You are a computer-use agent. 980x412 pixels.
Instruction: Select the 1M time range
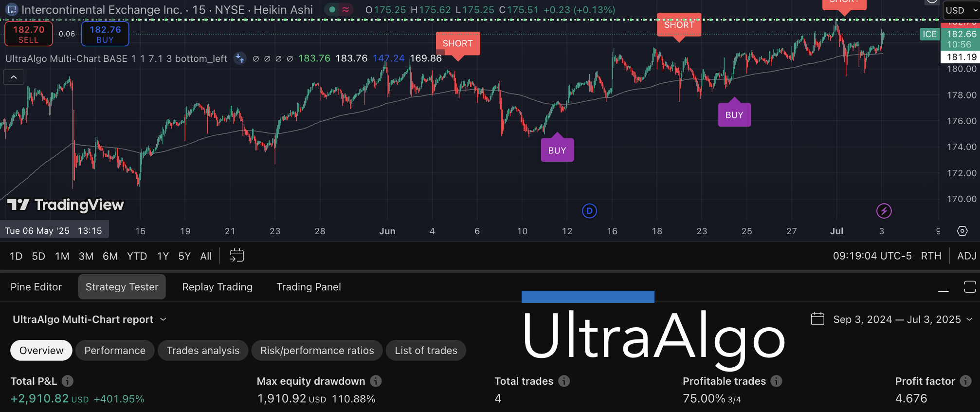tap(62, 256)
